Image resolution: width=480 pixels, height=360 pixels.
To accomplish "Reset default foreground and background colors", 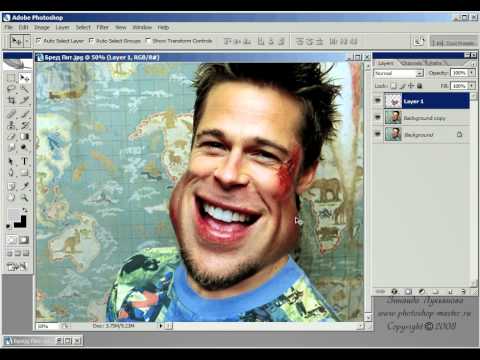I will point(8,226).
